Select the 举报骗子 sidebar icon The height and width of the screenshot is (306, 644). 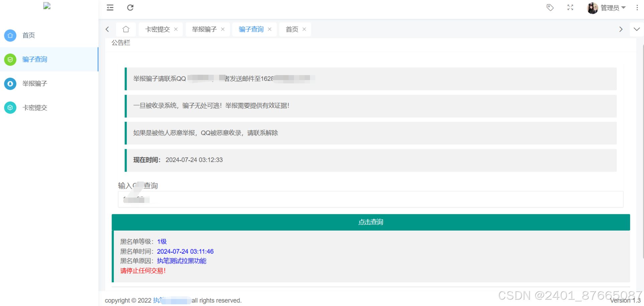pyautogui.click(x=10, y=84)
